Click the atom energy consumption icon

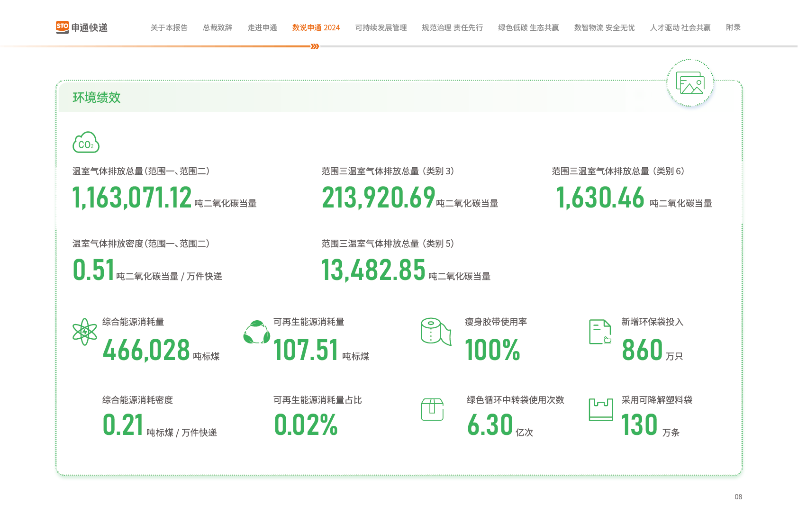pos(85,332)
